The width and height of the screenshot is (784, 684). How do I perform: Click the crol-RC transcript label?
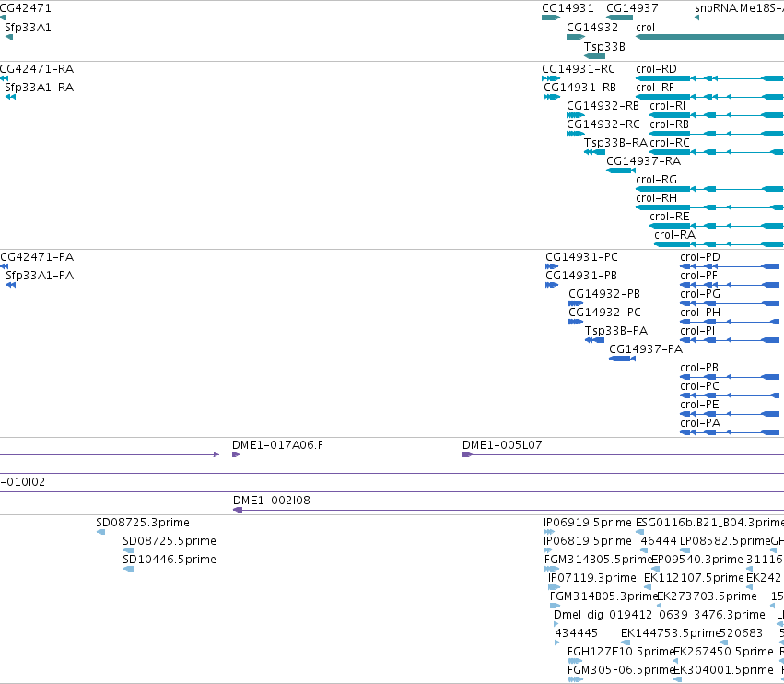(x=670, y=143)
